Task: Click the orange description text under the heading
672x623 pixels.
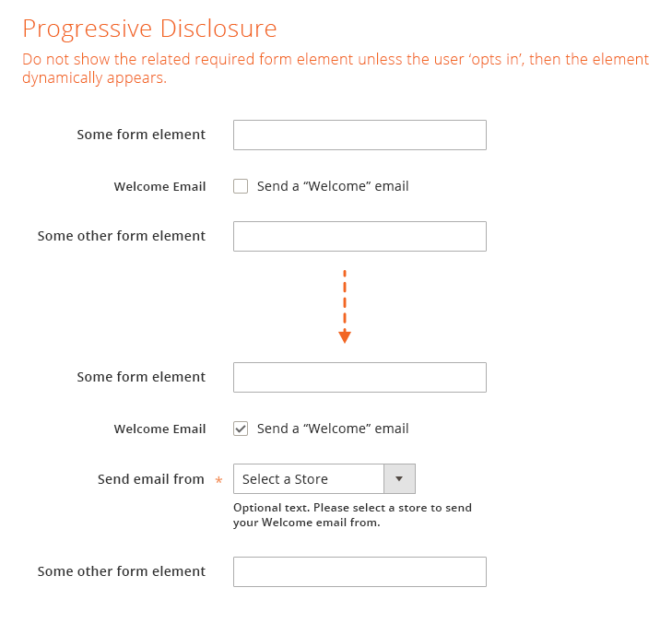Action: [336, 68]
